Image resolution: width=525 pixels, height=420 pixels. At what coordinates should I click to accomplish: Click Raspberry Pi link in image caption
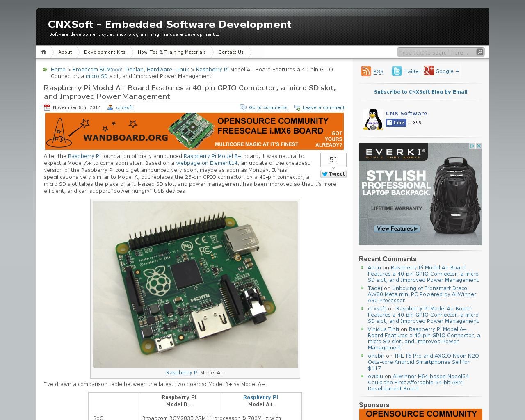tap(182, 373)
